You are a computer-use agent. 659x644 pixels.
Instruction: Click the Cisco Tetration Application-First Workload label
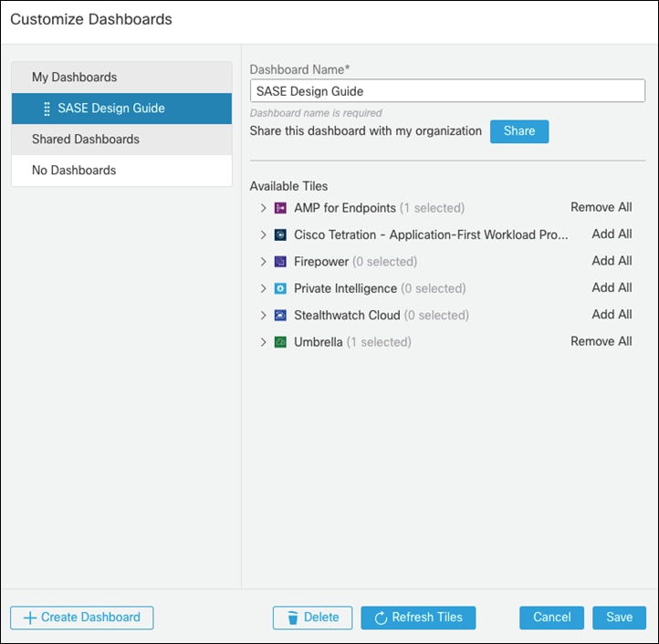[431, 234]
